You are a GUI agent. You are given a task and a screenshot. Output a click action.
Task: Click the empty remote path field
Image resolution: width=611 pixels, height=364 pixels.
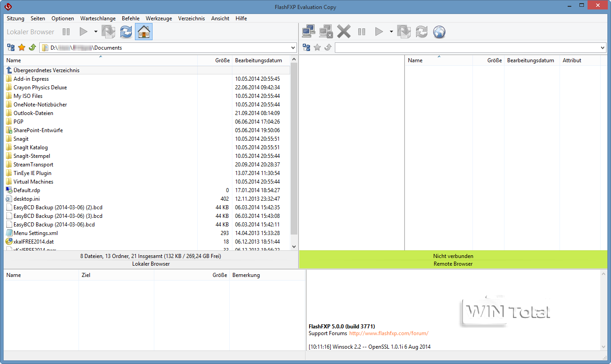point(470,47)
